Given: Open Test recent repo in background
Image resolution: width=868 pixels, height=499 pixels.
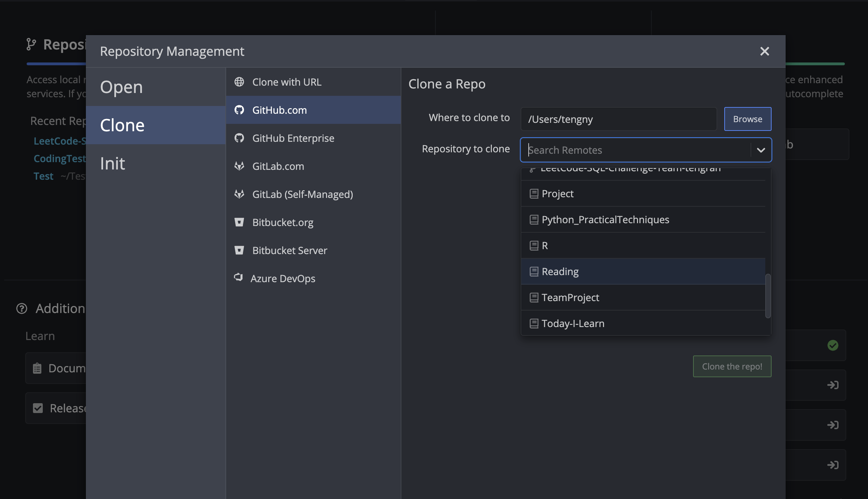Looking at the screenshot, I should click(x=43, y=176).
